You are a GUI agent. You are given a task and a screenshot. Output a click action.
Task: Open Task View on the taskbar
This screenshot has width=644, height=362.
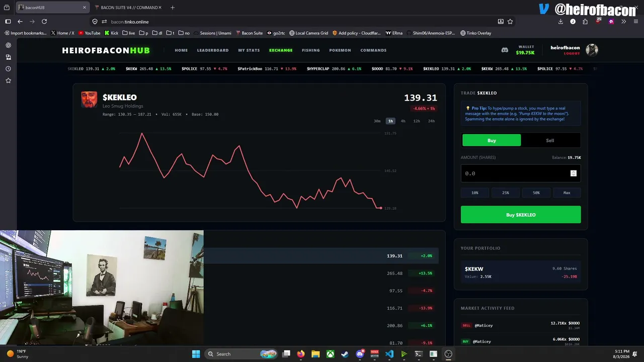(286, 354)
